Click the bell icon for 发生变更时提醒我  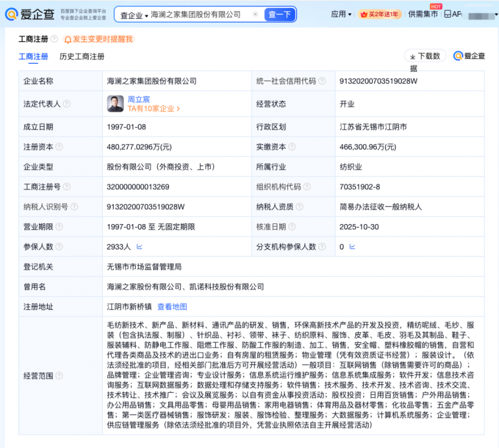point(68,39)
